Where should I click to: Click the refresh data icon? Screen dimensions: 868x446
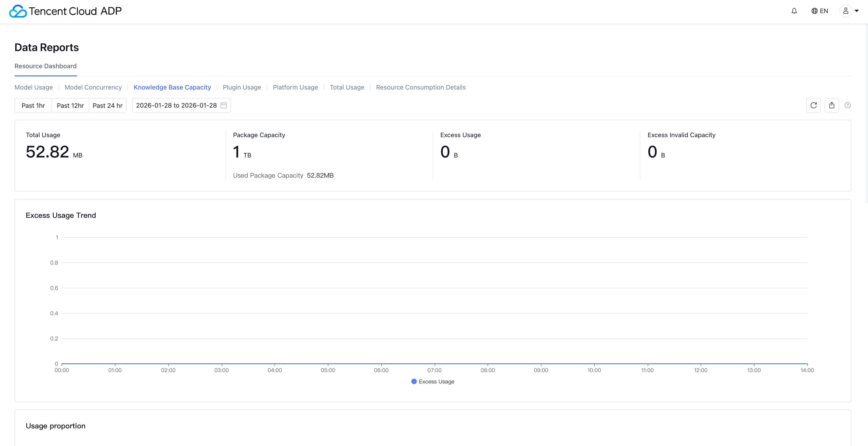(813, 105)
